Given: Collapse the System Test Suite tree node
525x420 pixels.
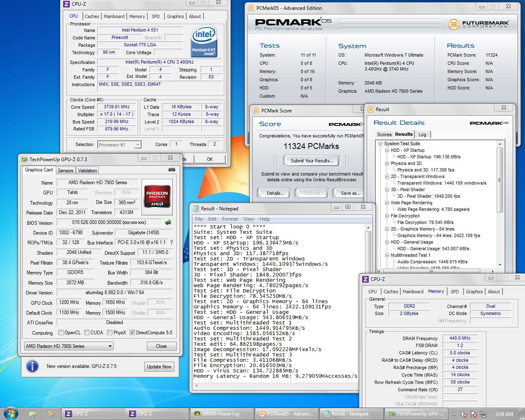Looking at the screenshot, I should pos(380,144).
